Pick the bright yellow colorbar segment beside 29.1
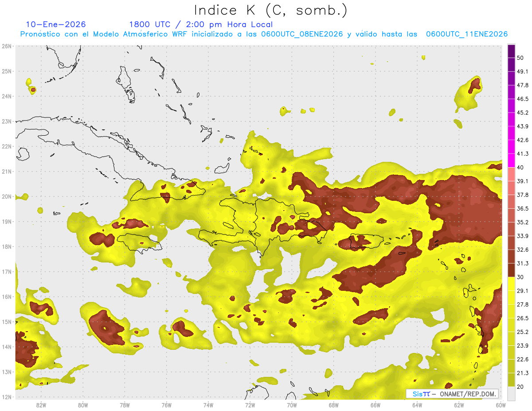 click(x=511, y=284)
